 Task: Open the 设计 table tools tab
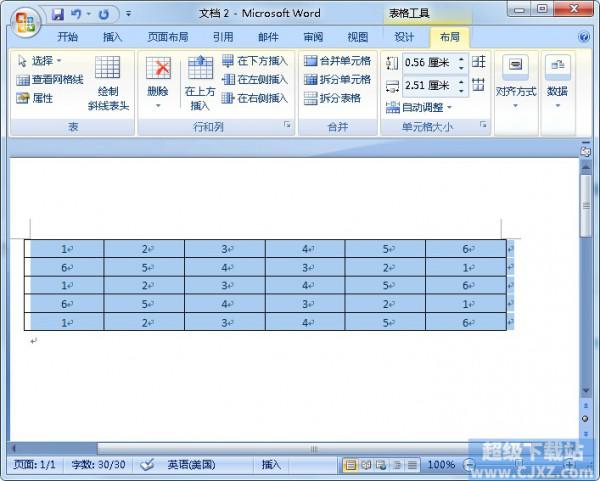[x=404, y=37]
